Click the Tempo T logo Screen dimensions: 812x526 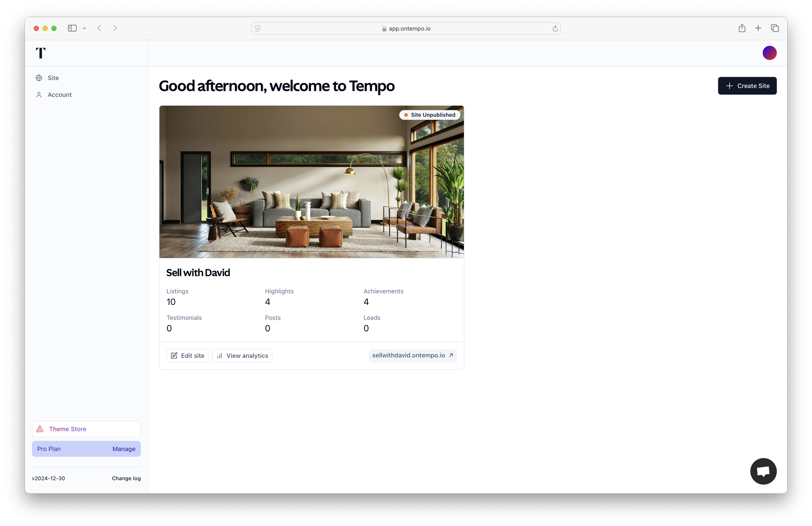41,53
